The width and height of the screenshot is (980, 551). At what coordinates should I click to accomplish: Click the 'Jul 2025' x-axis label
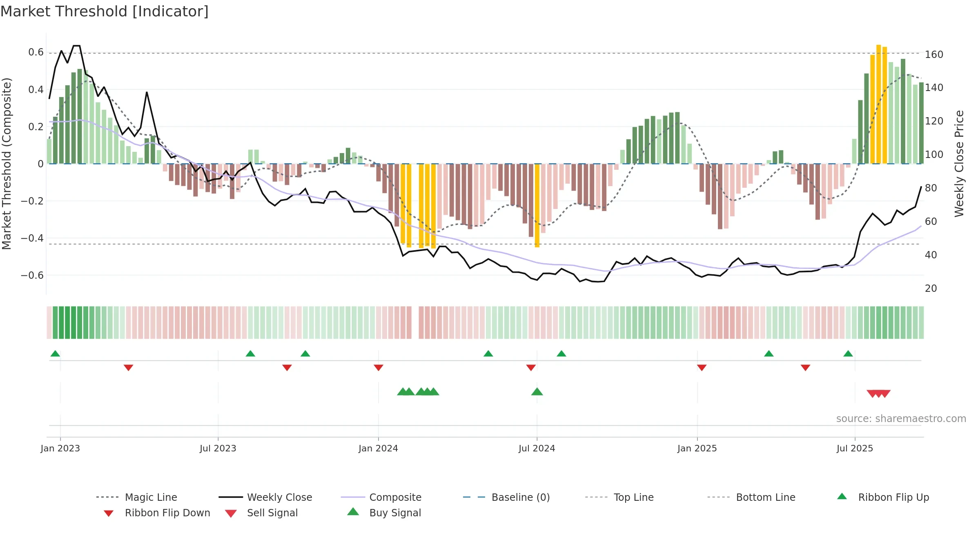(x=855, y=448)
